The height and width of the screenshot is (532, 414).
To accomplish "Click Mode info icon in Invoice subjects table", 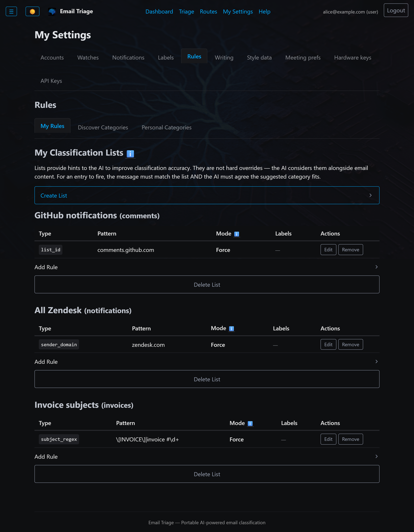I will (x=250, y=424).
